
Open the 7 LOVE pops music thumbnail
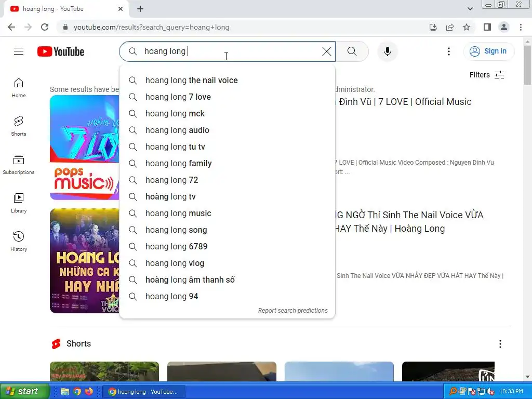point(85,148)
